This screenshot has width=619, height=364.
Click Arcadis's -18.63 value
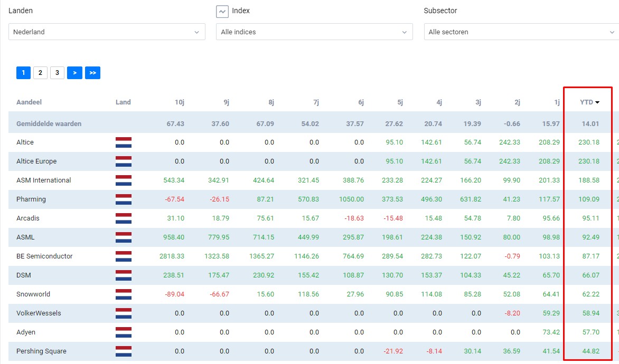[x=354, y=218]
